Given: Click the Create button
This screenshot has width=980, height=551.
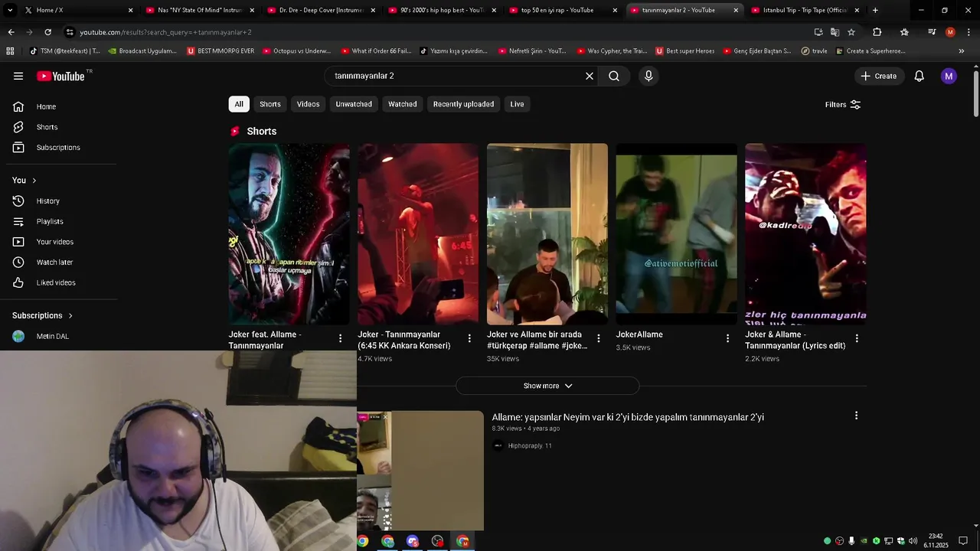Looking at the screenshot, I should (878, 76).
